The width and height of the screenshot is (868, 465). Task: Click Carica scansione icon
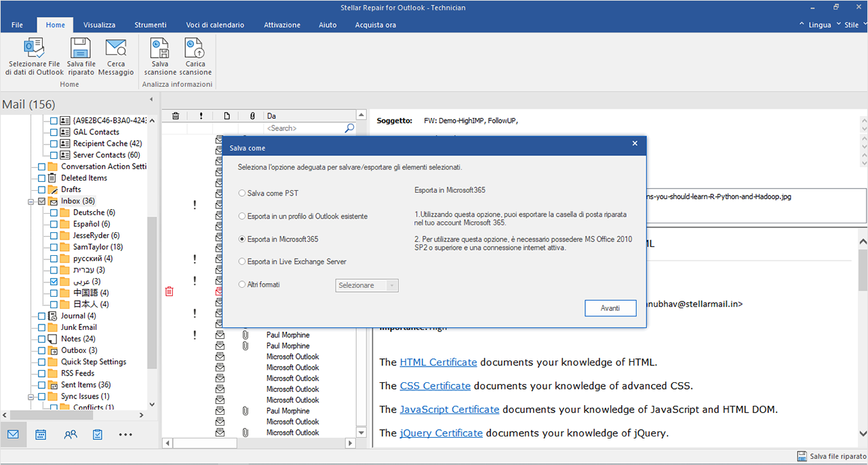pos(195,48)
